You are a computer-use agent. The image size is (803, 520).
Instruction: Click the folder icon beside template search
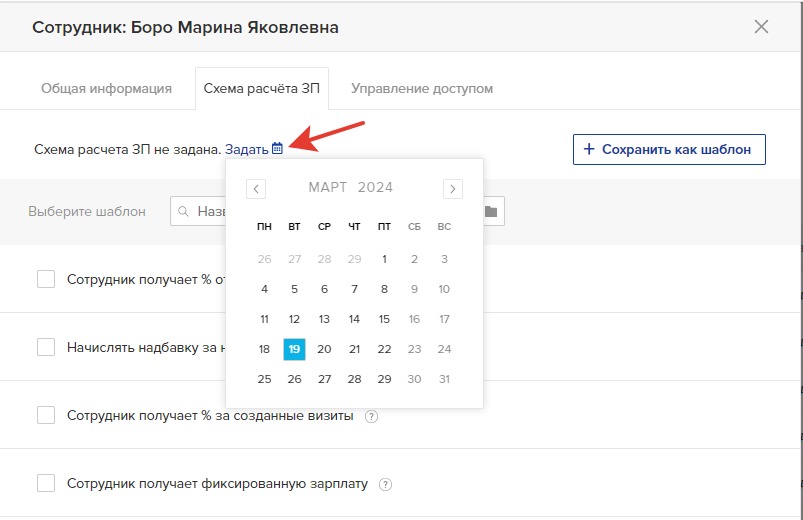click(x=492, y=211)
